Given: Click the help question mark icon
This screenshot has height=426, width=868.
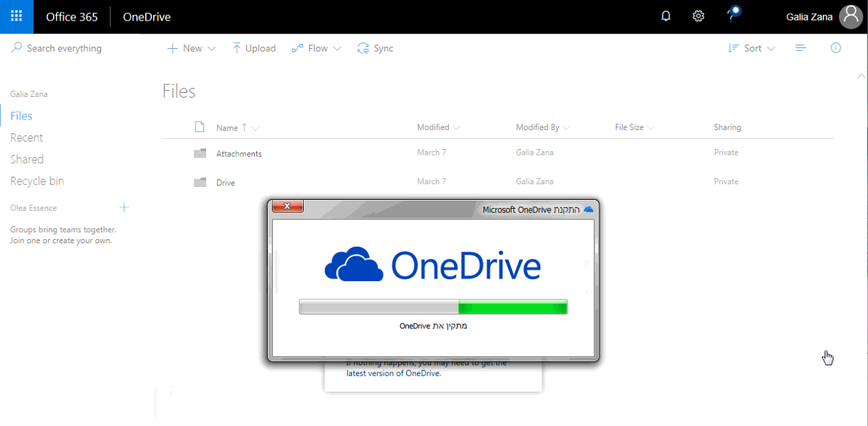Looking at the screenshot, I should (x=730, y=15).
